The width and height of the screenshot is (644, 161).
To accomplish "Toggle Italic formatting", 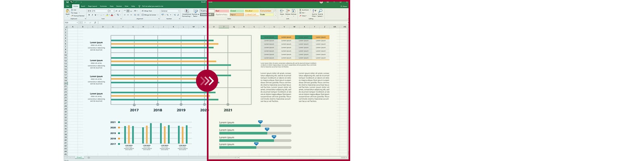I will tap(92, 15).
